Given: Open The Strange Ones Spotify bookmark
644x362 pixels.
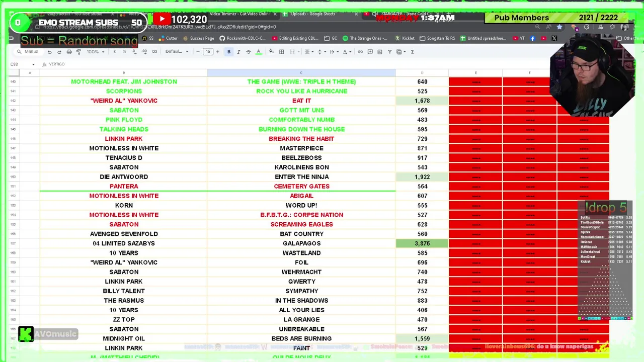Looking at the screenshot, I should coord(365,38).
